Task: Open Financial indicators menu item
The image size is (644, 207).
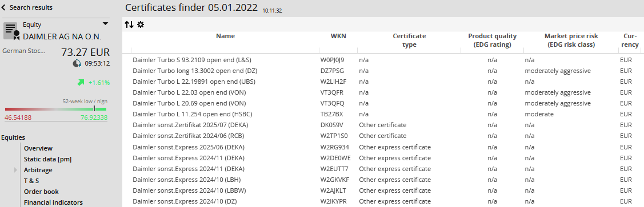Action: point(53,202)
